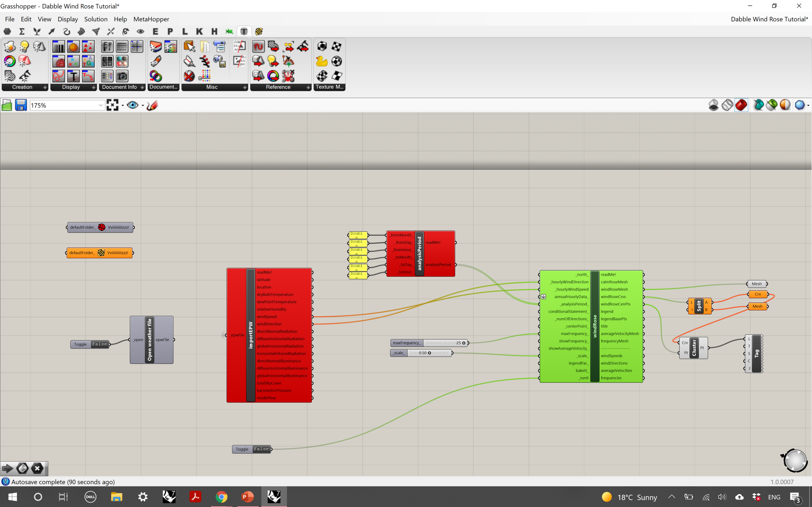
Task: Select the red draw wireframe preview icon top right
Action: click(x=742, y=105)
